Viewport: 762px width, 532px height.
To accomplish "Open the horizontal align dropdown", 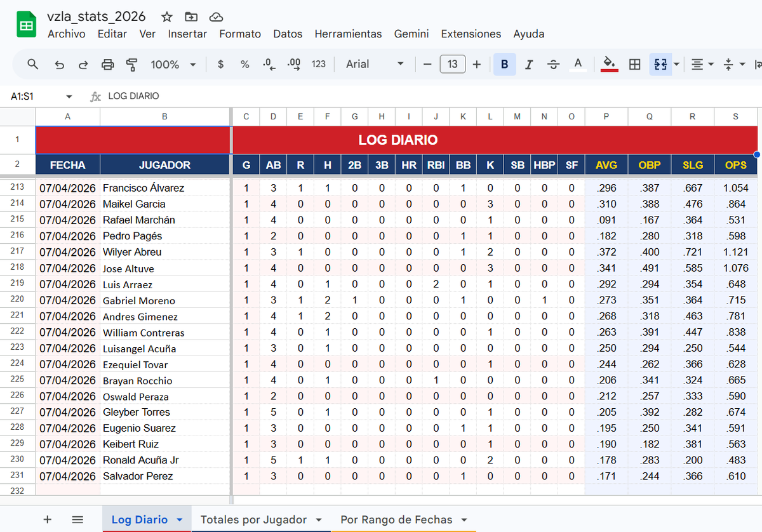I will [702, 64].
